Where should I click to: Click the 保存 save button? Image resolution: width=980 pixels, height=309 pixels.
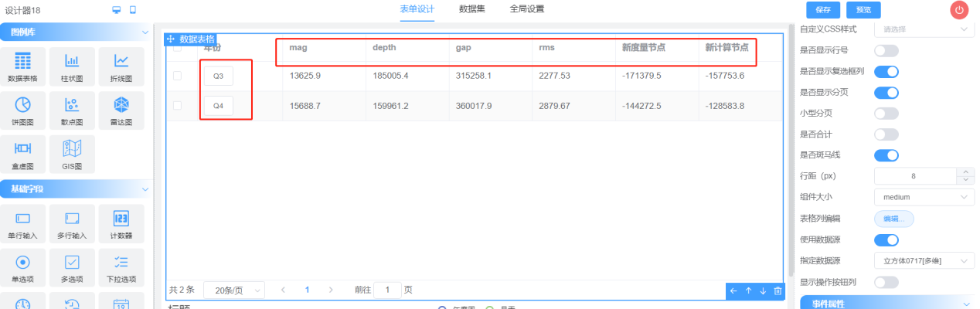(823, 10)
